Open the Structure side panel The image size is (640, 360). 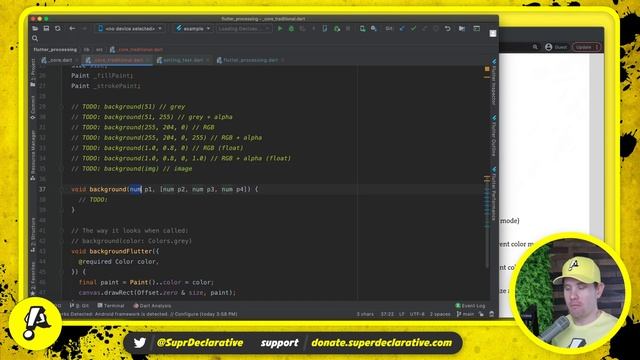point(33,235)
